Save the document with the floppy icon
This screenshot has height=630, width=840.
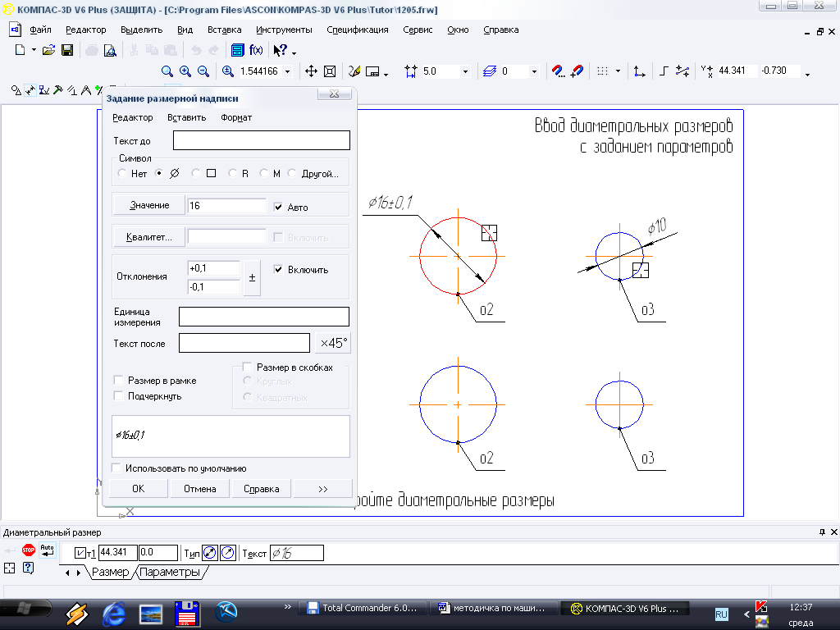tap(67, 50)
